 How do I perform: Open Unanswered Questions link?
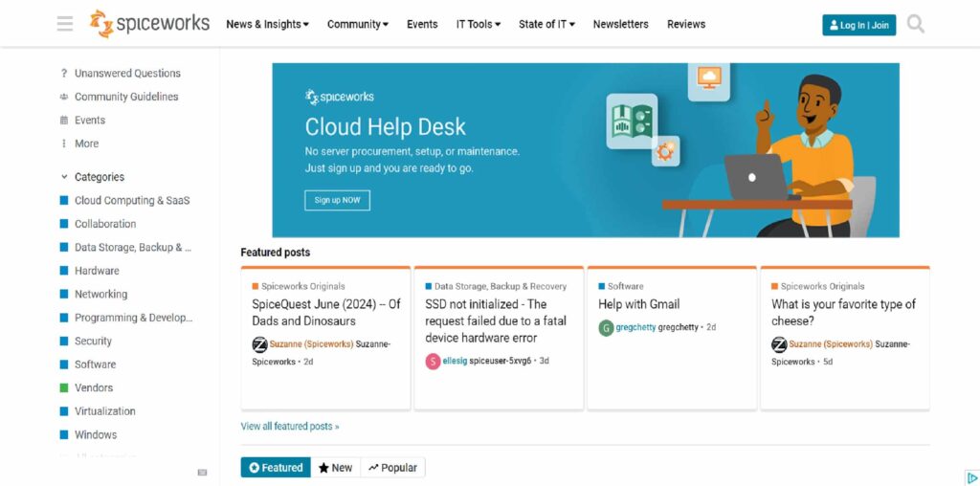(x=127, y=73)
